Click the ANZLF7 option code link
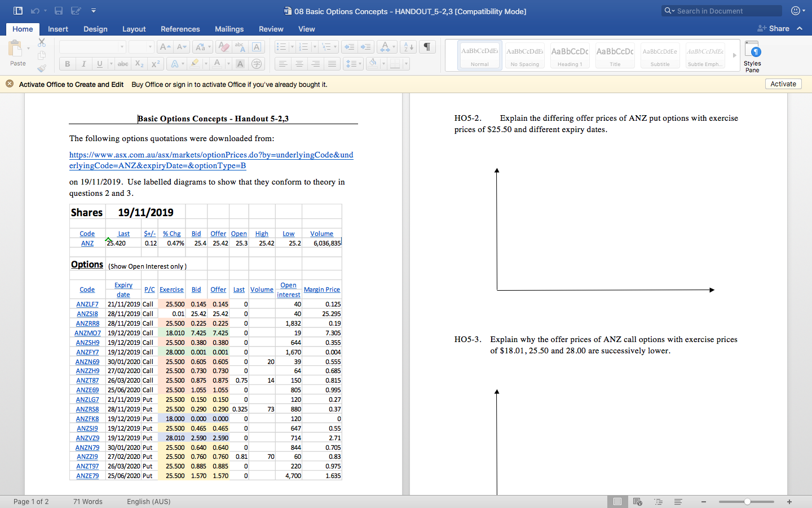 click(x=87, y=304)
